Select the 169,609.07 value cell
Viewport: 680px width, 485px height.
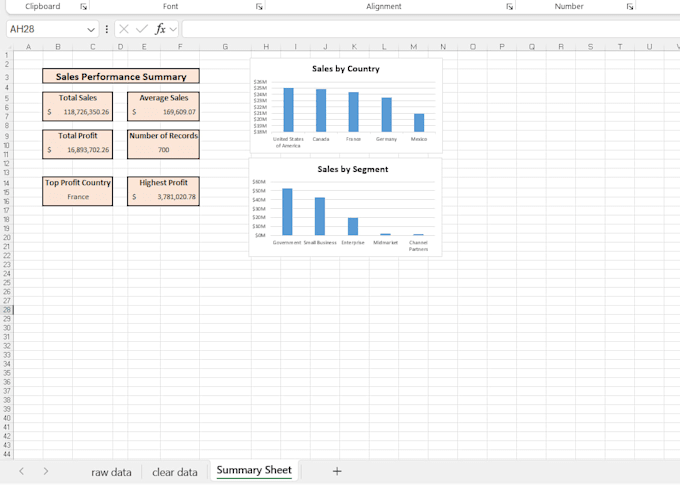coord(163,112)
